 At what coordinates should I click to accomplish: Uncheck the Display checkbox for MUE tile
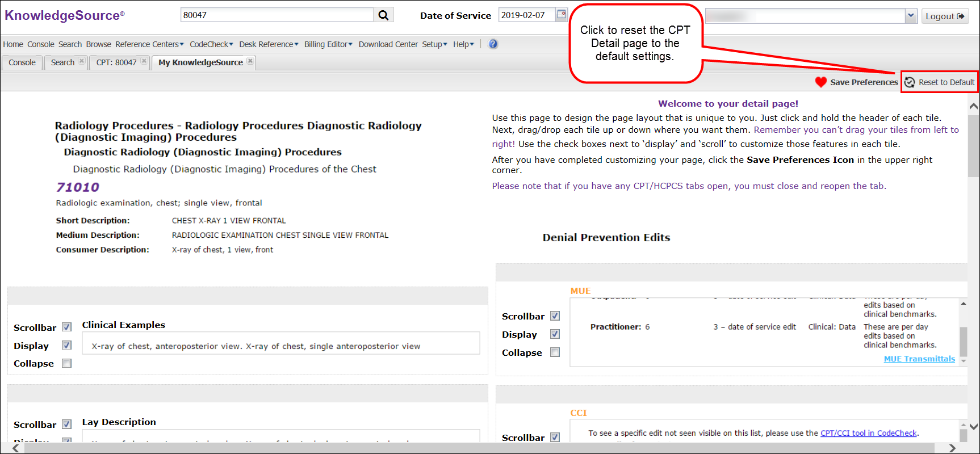555,334
